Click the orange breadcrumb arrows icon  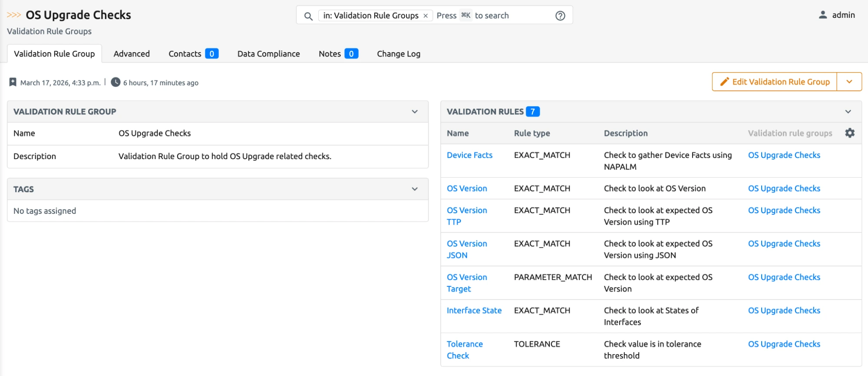(x=14, y=15)
